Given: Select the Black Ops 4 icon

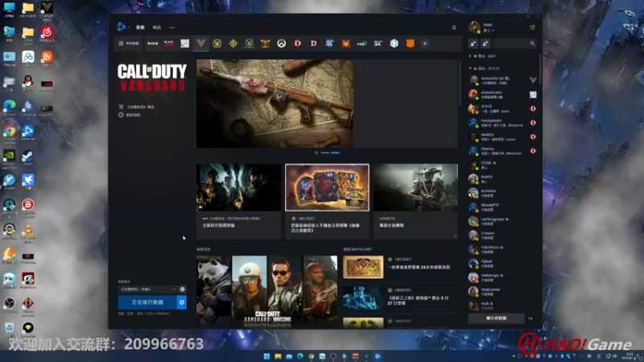Looking at the screenshot, I should 410,43.
